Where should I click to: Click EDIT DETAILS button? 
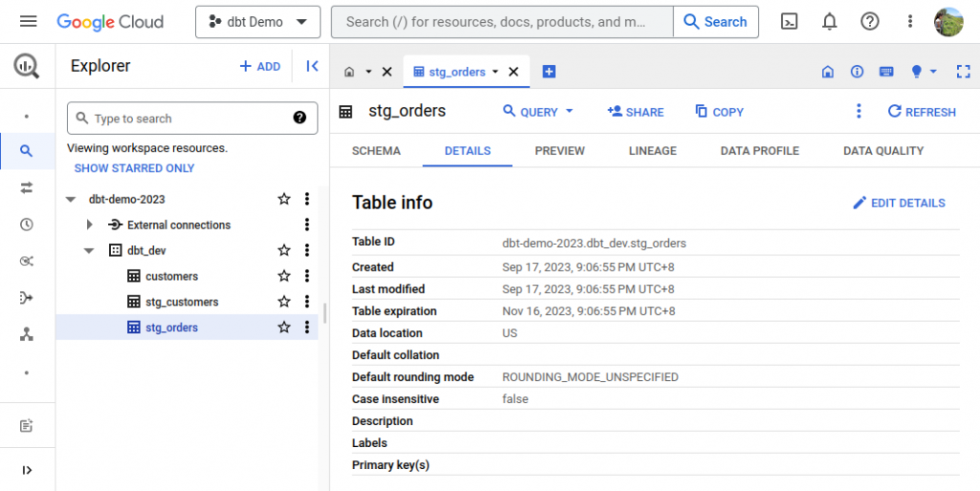tap(900, 203)
